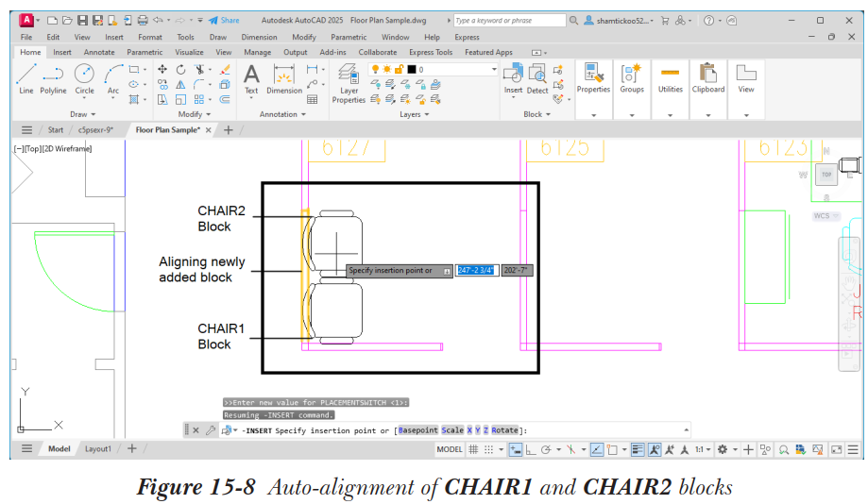868x504 pixels.
Task: Click the Basepoint option in command line
Action: (x=418, y=430)
